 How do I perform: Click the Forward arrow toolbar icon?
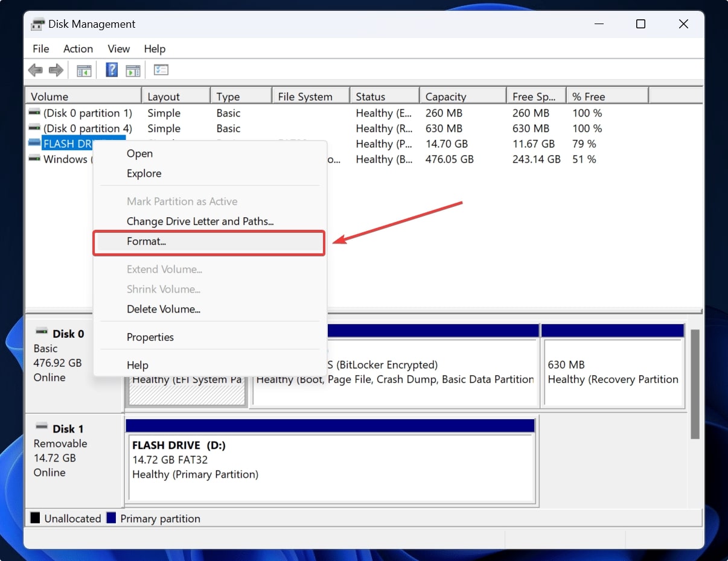(56, 71)
